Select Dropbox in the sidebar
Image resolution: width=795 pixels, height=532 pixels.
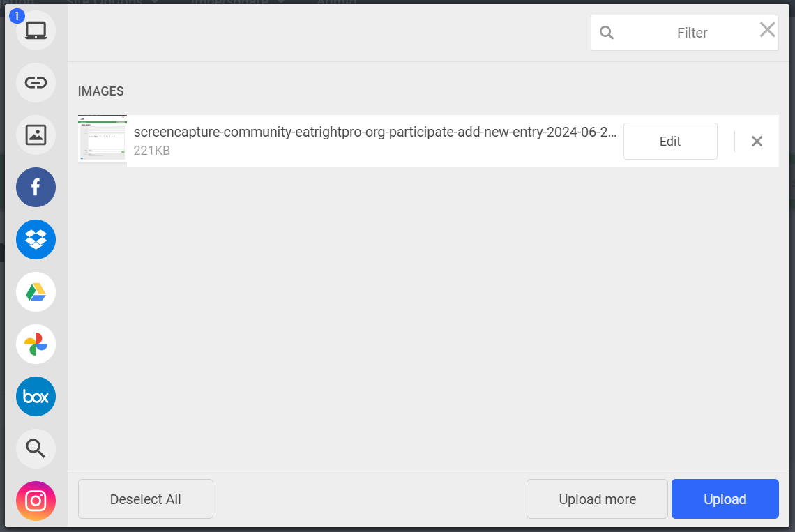pos(36,240)
